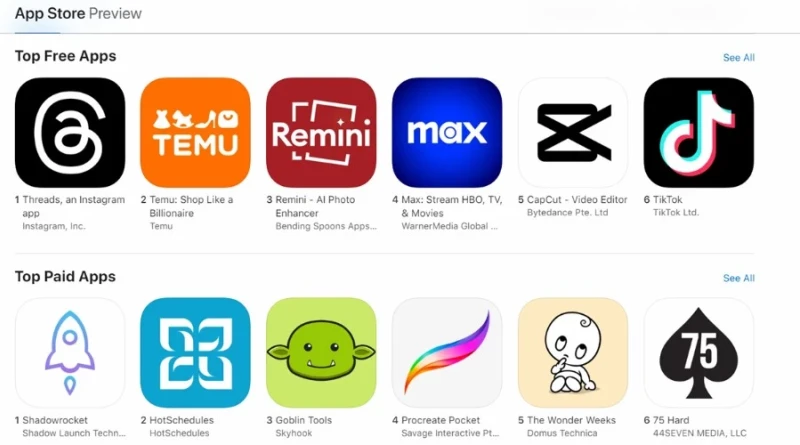800x445 pixels.
Task: Click the CapCut video editor icon
Action: tap(573, 133)
